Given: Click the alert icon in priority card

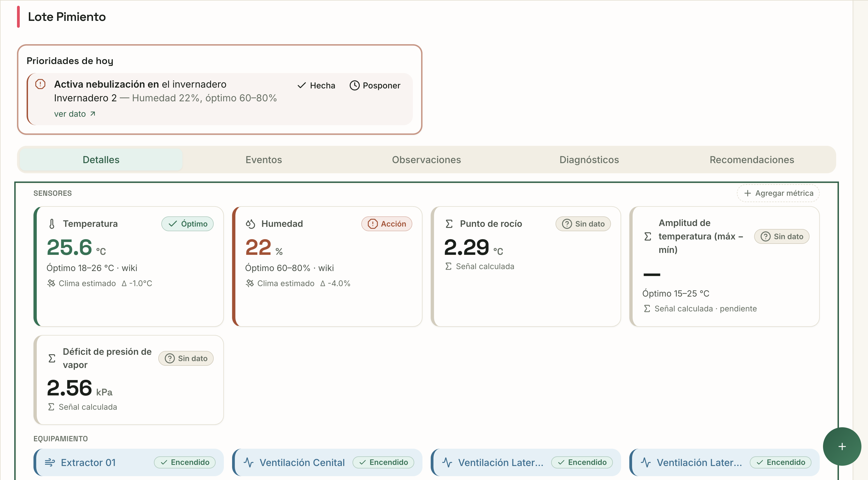Looking at the screenshot, I should 40,84.
